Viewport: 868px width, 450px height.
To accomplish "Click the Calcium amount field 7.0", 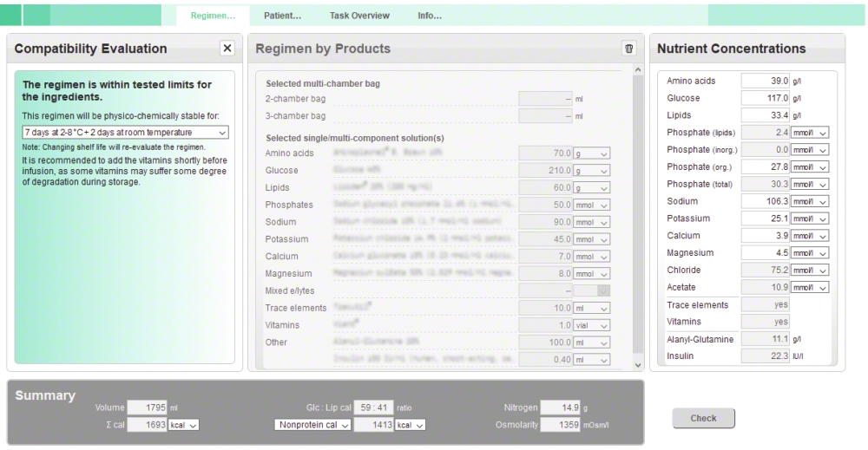I will tap(545, 256).
